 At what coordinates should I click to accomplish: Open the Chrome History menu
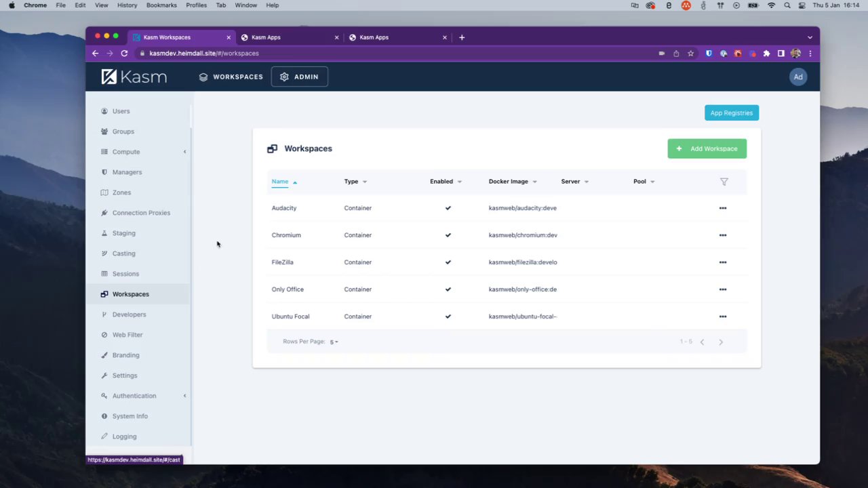tap(127, 5)
